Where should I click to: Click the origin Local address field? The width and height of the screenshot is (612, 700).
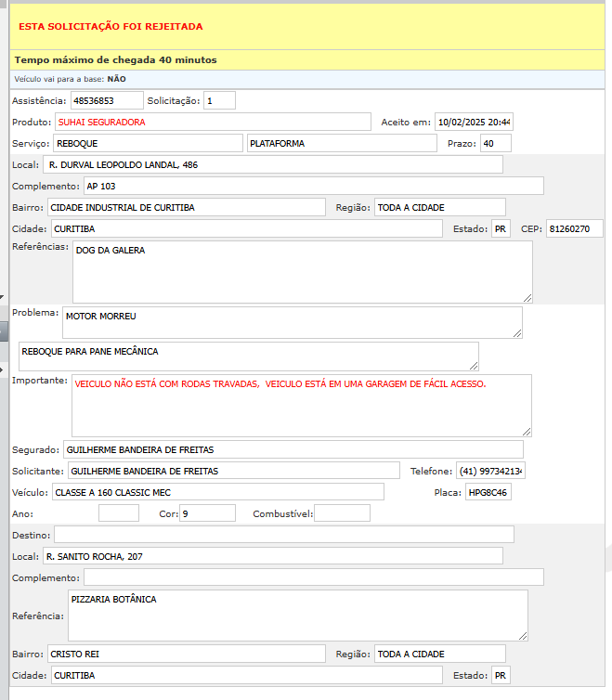point(273,164)
